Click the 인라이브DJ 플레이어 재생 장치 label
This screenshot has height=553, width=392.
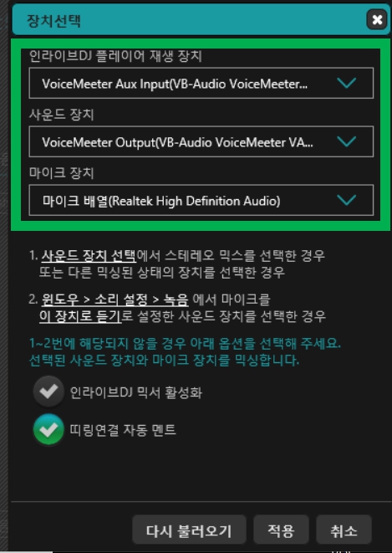point(115,56)
